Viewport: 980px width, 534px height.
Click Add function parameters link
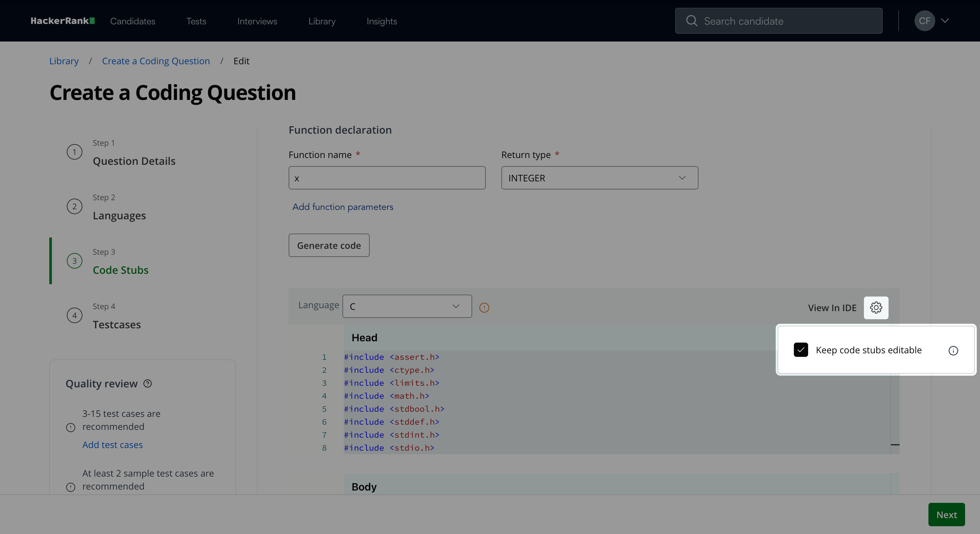[x=342, y=207]
